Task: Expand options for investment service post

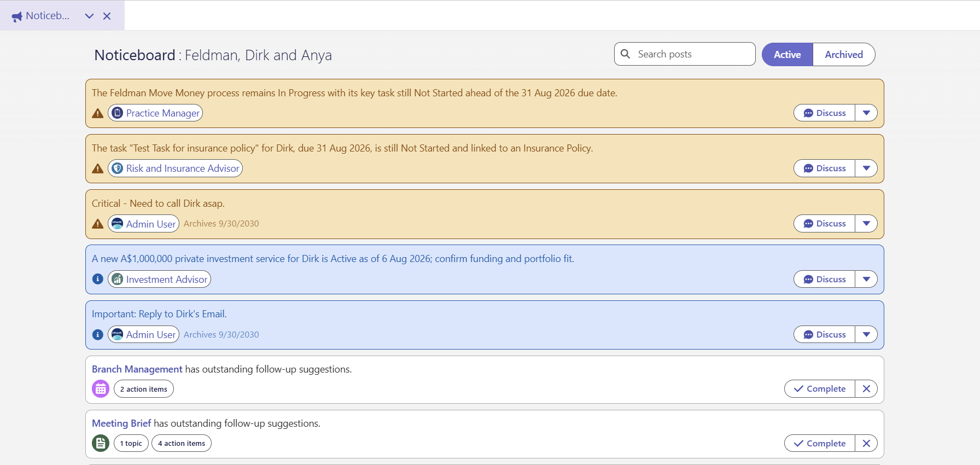Action: [x=866, y=279]
